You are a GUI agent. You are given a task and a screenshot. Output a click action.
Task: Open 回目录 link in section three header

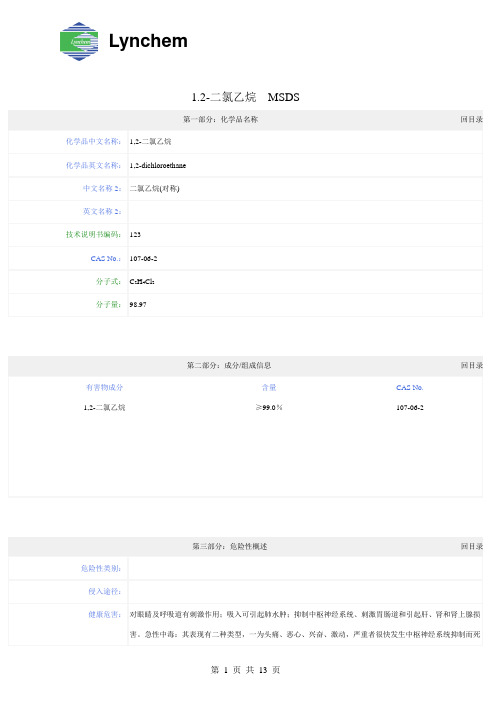[471, 546]
